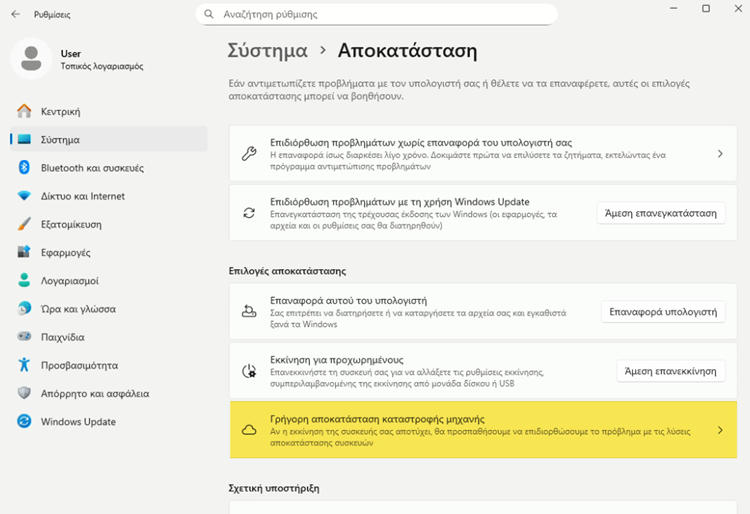Click the Εξατομίκευση paintbrush icon
Image resolution: width=750 pixels, height=514 pixels.
tap(24, 224)
